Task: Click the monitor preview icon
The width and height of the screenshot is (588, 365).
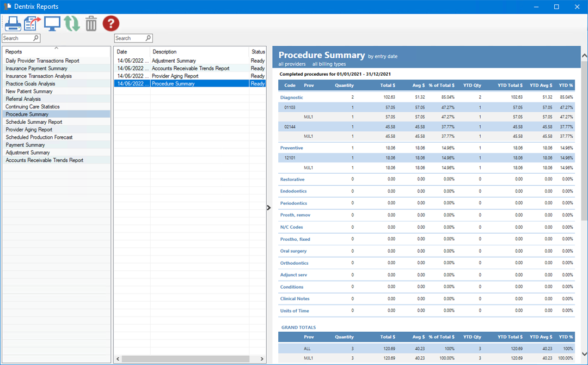Action: (x=52, y=23)
